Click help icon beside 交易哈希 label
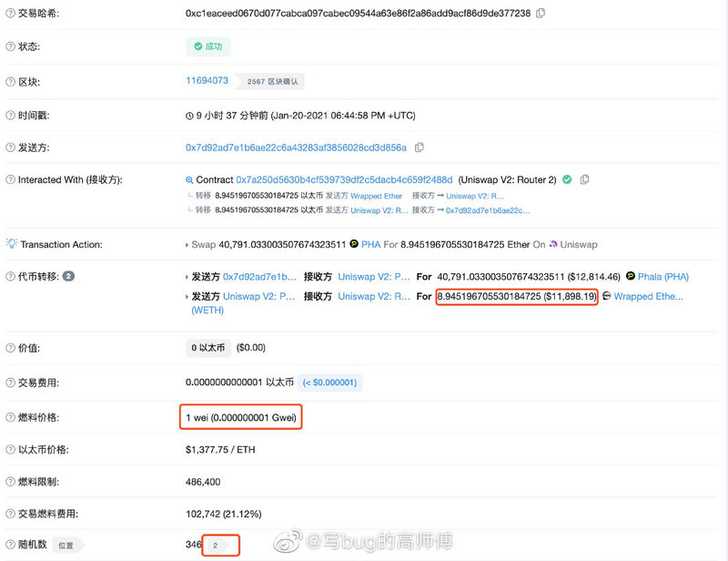 10,14
